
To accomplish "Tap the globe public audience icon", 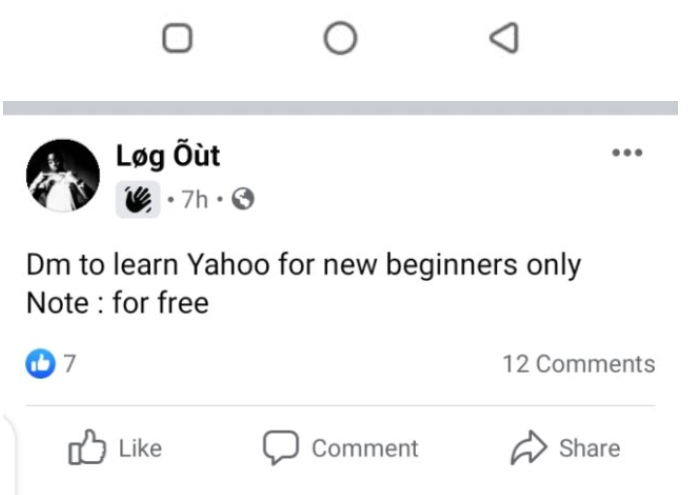I will (242, 200).
